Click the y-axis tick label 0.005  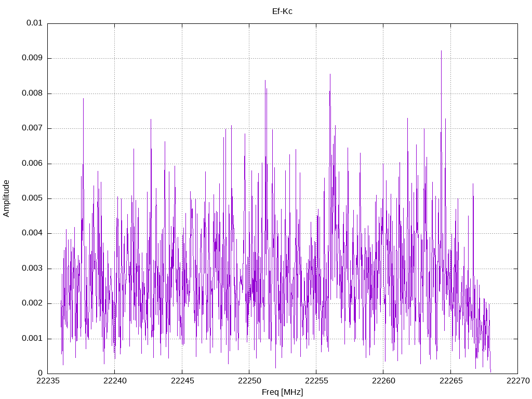[32, 198]
